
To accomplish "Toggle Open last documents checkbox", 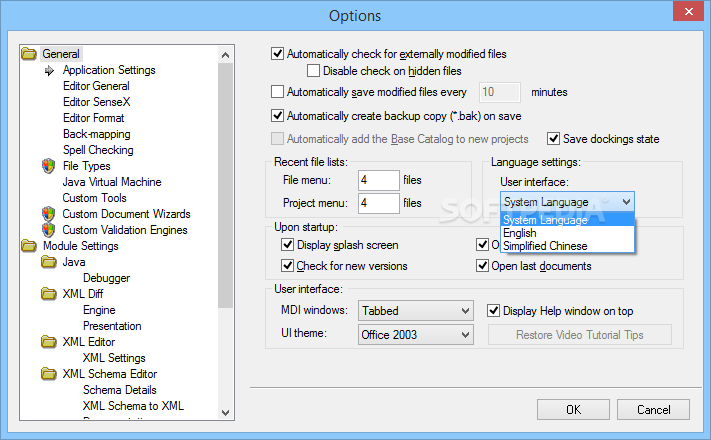I will coord(482,265).
